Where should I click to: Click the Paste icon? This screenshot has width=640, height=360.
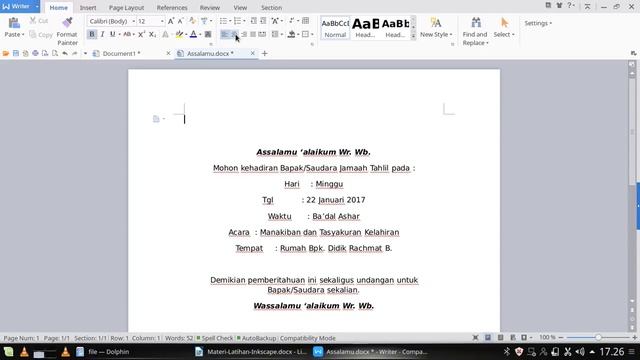(x=14, y=23)
